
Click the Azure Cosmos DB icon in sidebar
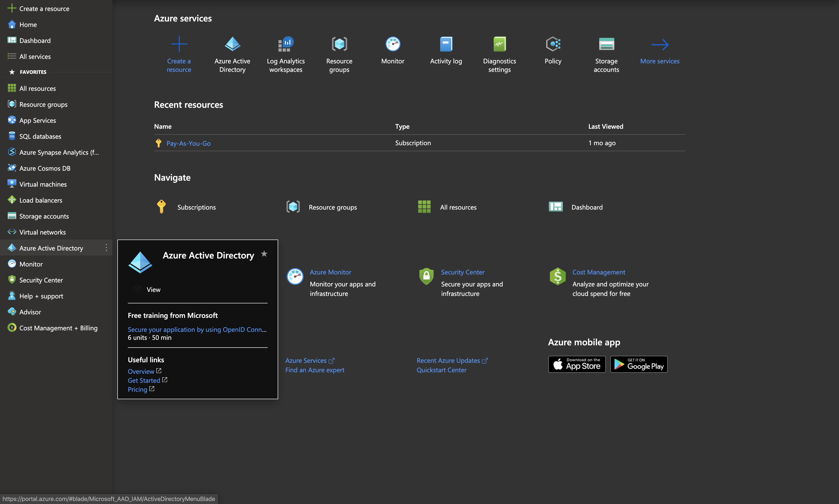tap(12, 168)
